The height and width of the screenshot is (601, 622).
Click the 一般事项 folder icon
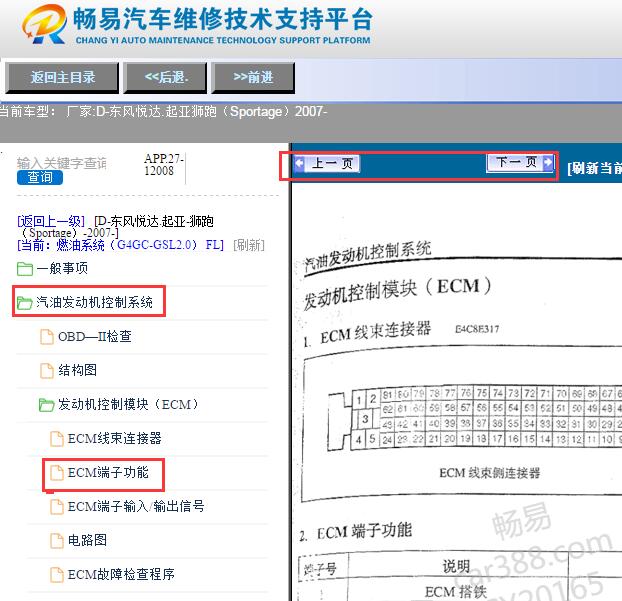pos(25,269)
